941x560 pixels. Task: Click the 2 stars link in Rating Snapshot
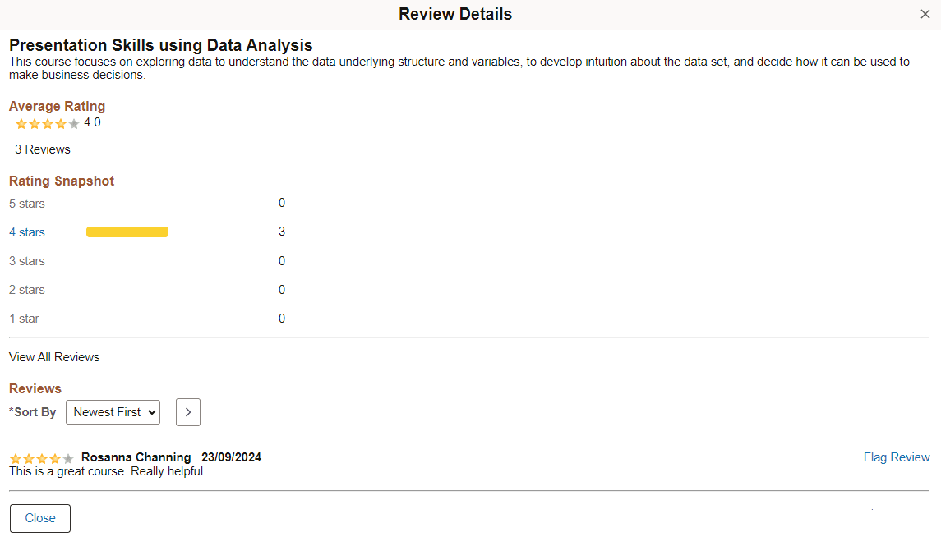pyautogui.click(x=27, y=290)
